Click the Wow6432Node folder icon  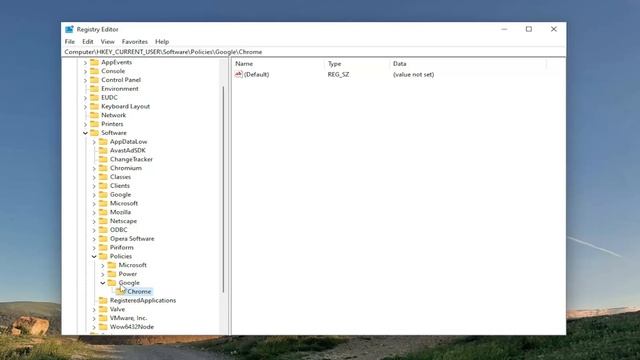(x=103, y=327)
